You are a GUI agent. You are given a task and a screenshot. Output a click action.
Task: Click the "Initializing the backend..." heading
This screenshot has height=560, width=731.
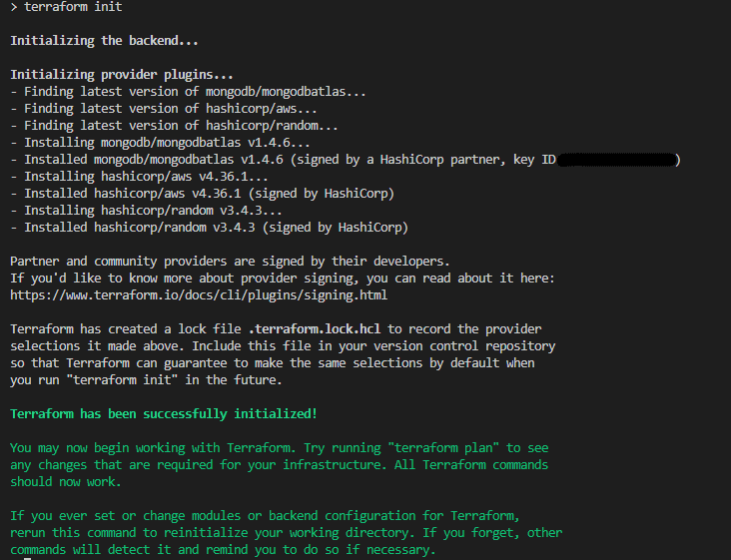click(104, 41)
